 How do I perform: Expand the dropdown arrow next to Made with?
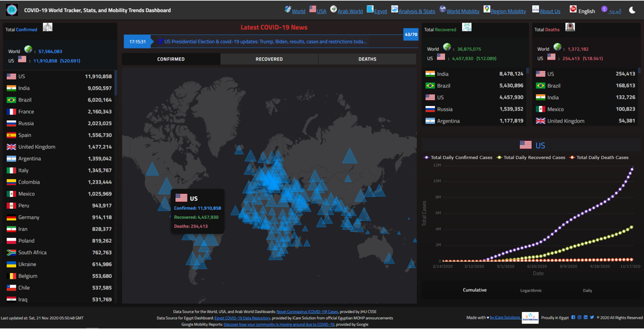tap(488, 318)
